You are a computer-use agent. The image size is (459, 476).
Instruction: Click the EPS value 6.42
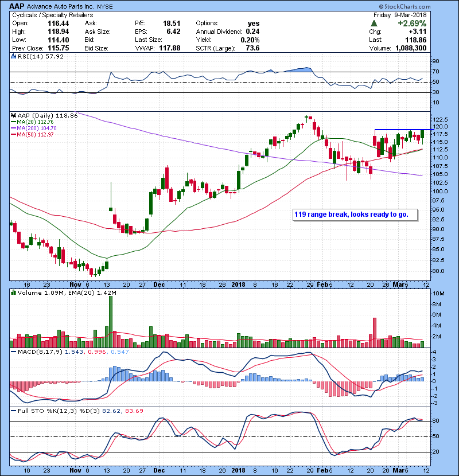(x=173, y=32)
